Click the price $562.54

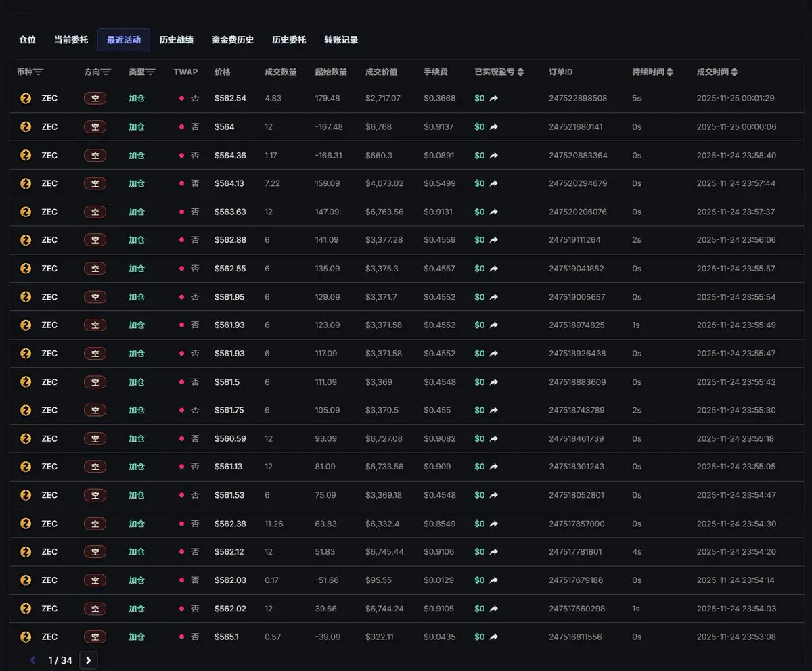click(230, 98)
